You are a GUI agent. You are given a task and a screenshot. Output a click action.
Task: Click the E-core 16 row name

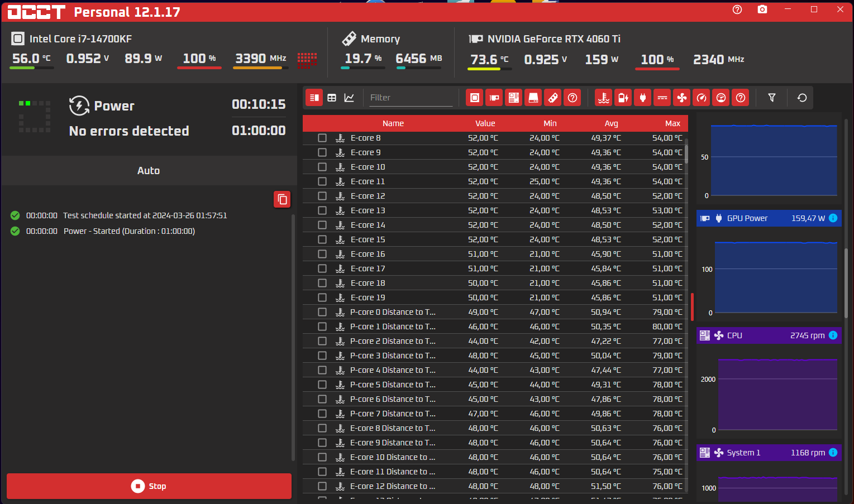click(x=368, y=254)
